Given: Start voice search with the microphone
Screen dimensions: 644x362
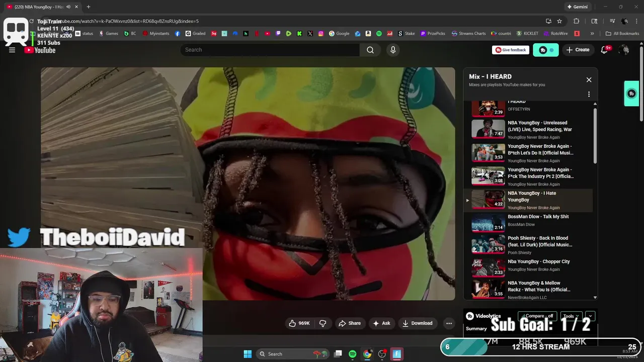Looking at the screenshot, I should [x=393, y=50].
